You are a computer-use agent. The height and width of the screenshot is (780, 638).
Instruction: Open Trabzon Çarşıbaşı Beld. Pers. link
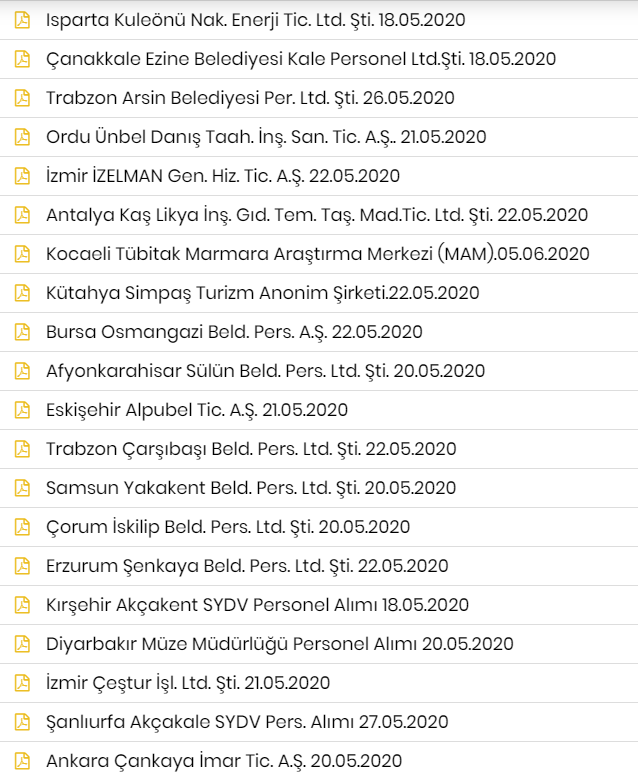click(251, 449)
